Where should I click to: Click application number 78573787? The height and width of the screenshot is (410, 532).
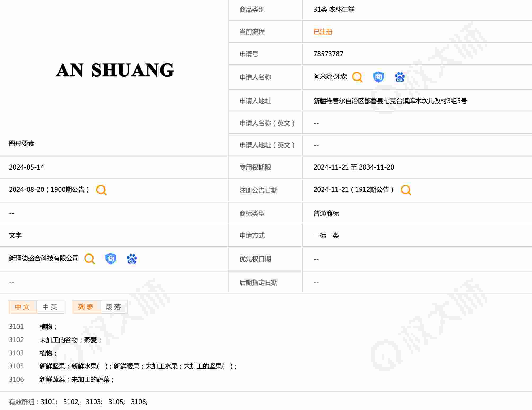pyautogui.click(x=328, y=54)
